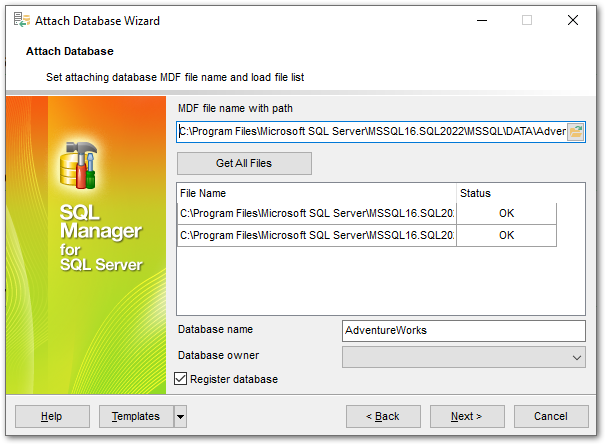This screenshot has width=606, height=445.
Task: Focus the MDF file name path field
Action: click(x=372, y=132)
